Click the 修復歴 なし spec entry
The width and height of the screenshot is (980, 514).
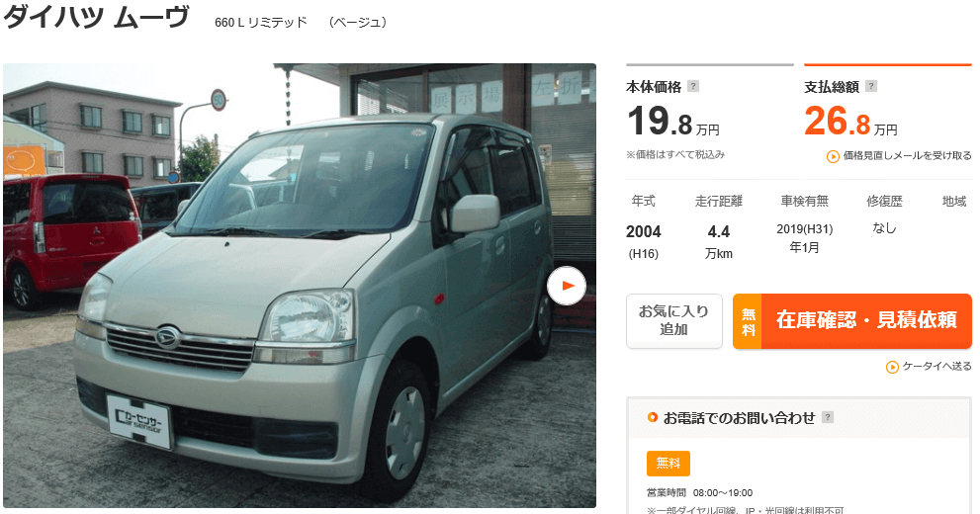coord(884,214)
